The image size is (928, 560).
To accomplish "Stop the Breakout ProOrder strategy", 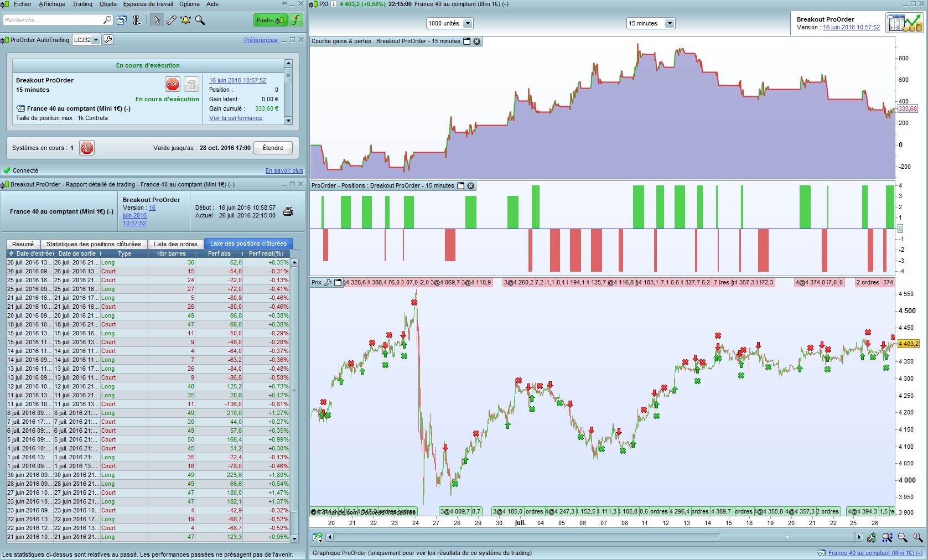I will (172, 84).
